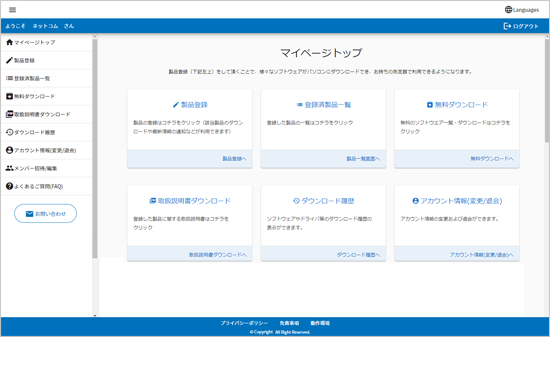Click the pencil icon in 製品登録 card title
The height and width of the screenshot is (388, 550).
click(176, 105)
